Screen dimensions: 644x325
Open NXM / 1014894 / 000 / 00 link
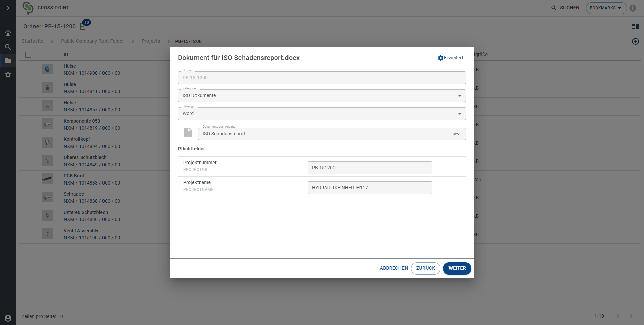[92, 146]
